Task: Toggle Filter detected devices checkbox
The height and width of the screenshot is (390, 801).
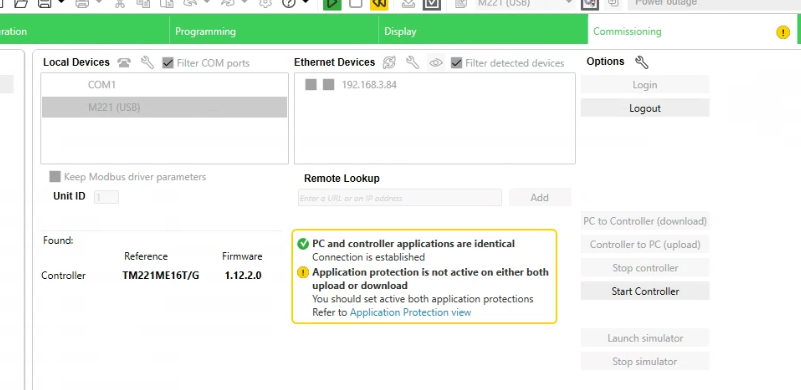Action: pos(456,63)
